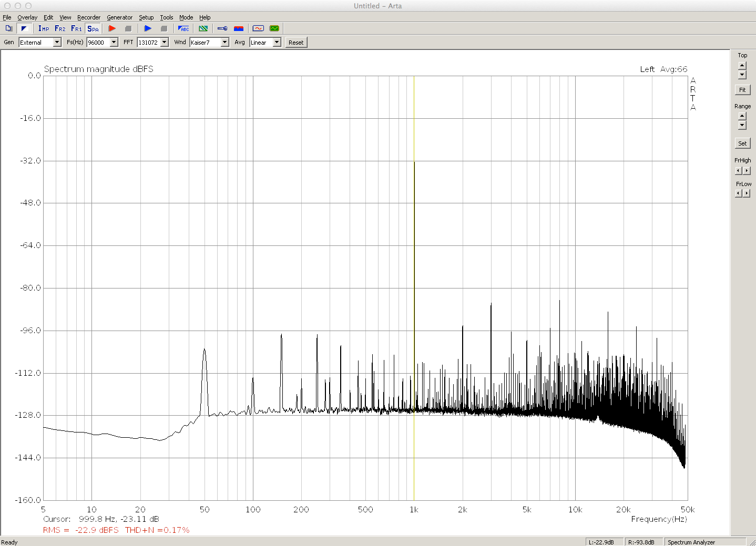756x546 pixels.
Task: Start the generator with the blue play icon
Action: 148,28
